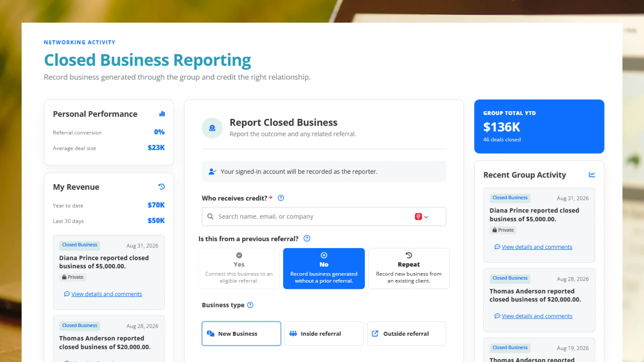
Task: Select the Outside referral business type
Action: point(406,334)
